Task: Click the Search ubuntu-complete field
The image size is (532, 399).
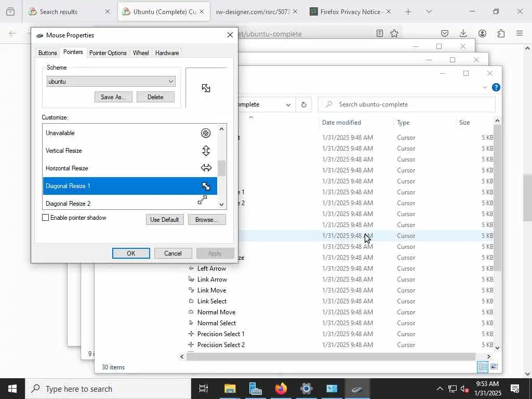Action: click(406, 104)
